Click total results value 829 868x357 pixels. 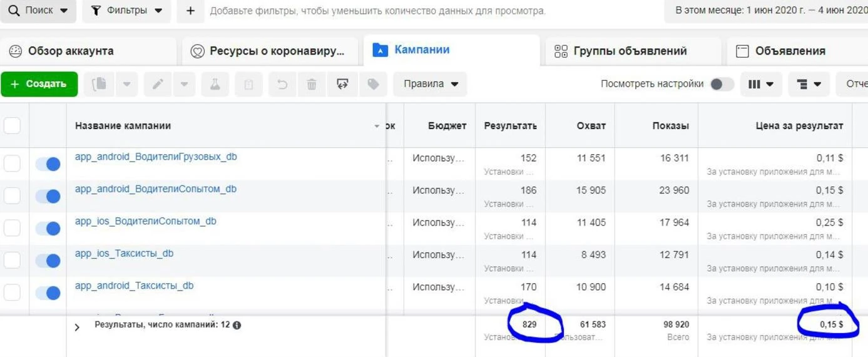point(529,324)
